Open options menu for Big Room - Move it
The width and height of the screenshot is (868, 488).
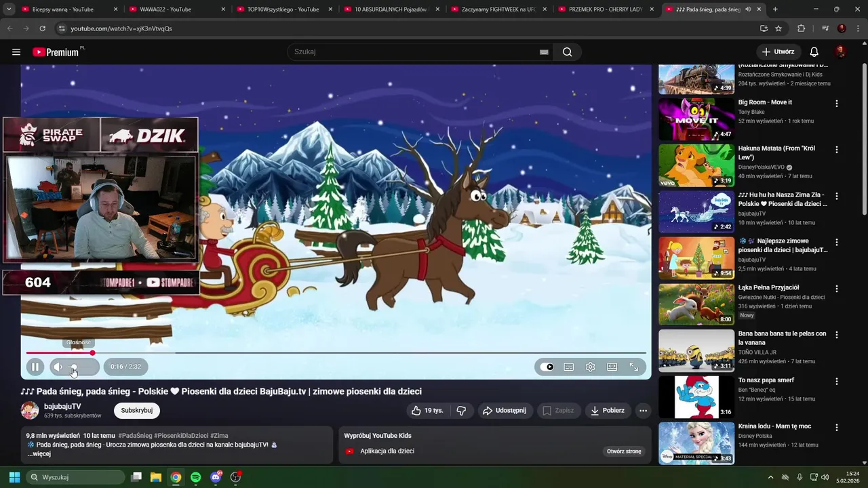tap(837, 104)
